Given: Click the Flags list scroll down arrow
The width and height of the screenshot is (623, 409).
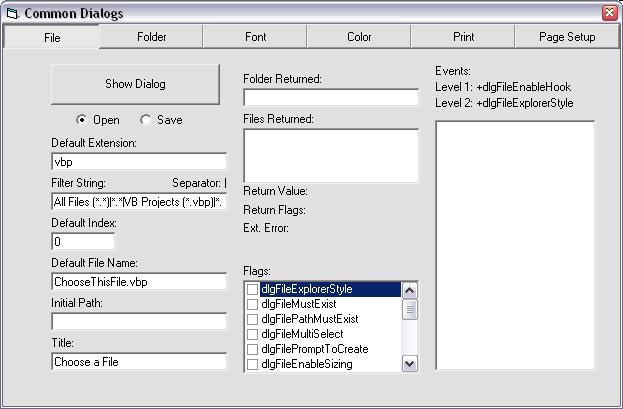Looking at the screenshot, I should (409, 364).
